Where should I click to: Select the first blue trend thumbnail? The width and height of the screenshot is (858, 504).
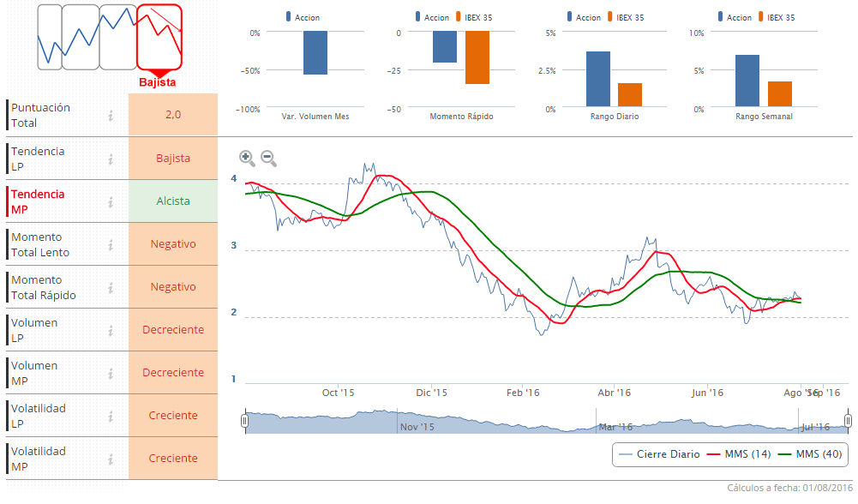point(50,37)
